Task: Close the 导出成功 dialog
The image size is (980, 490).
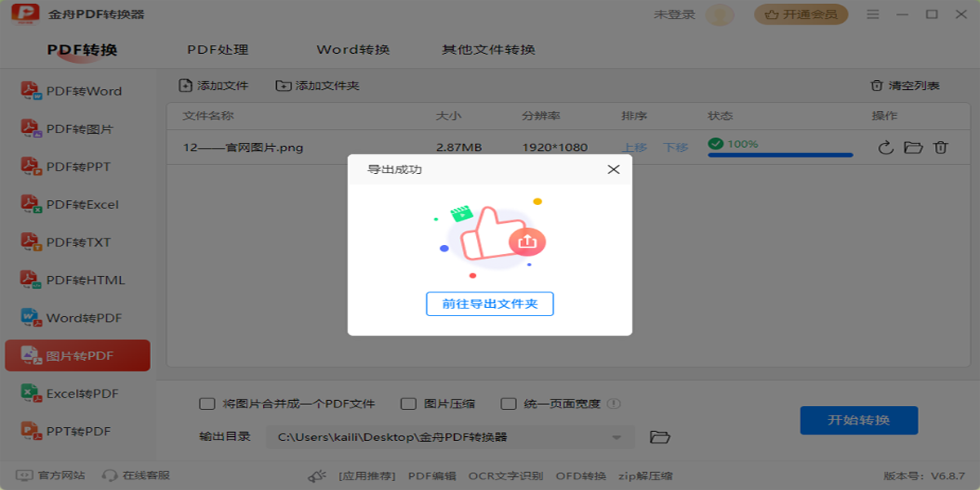Action: coord(613,170)
